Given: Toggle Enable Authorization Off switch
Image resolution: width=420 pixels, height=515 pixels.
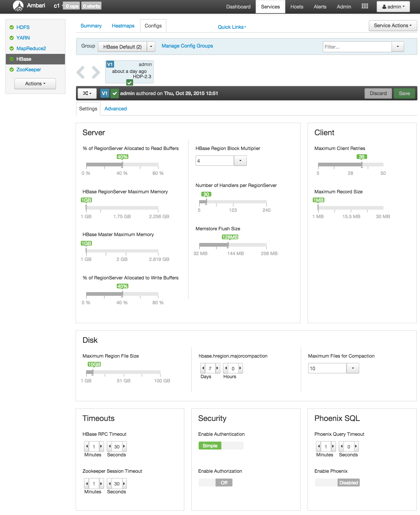Looking at the screenshot, I should point(216,483).
